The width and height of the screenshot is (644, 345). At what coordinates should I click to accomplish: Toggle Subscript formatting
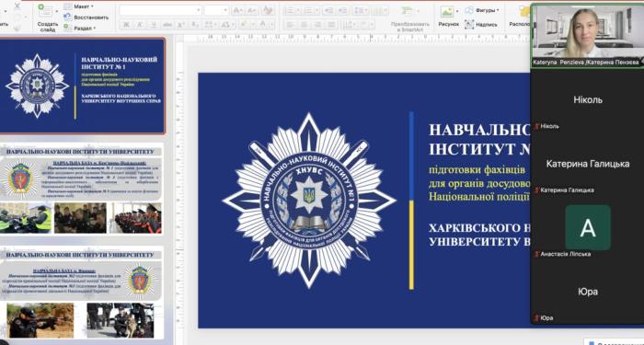195,24
